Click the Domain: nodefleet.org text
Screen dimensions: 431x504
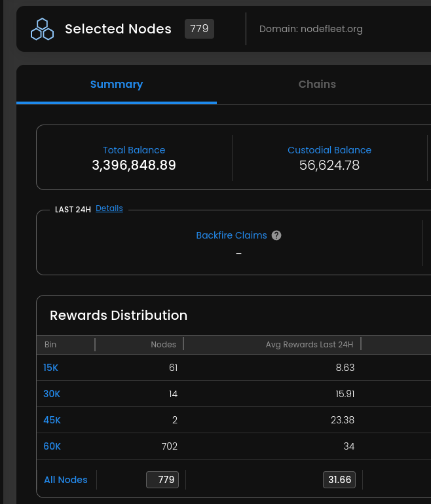click(x=311, y=29)
